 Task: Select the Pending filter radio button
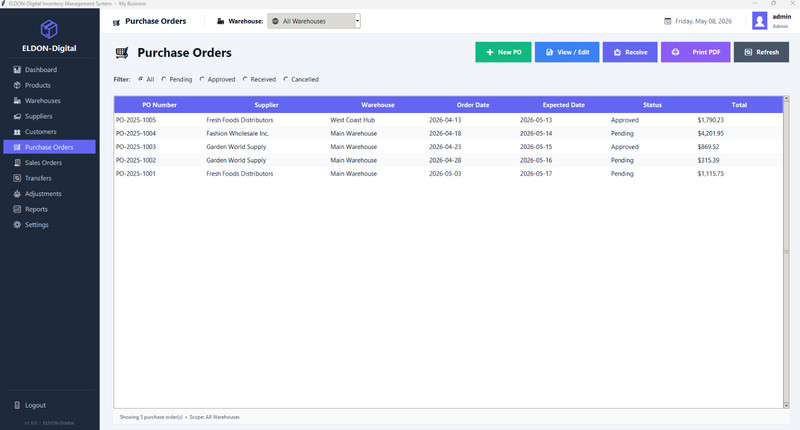(164, 79)
